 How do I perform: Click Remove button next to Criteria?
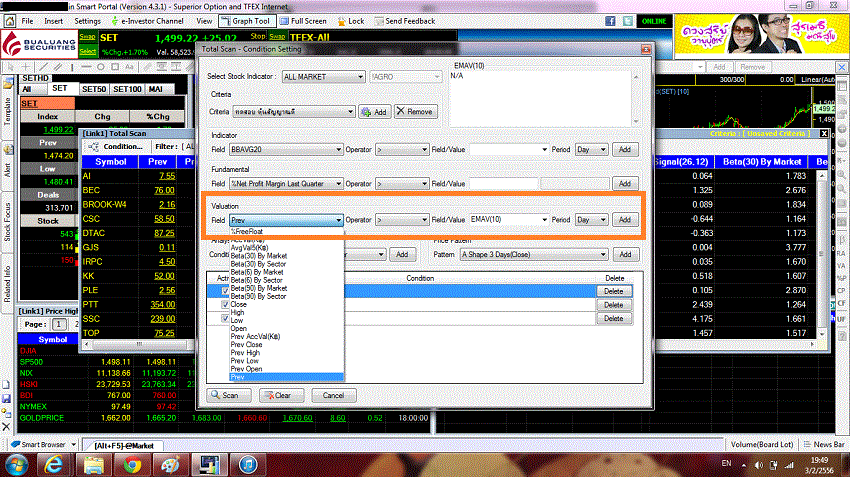pos(415,112)
